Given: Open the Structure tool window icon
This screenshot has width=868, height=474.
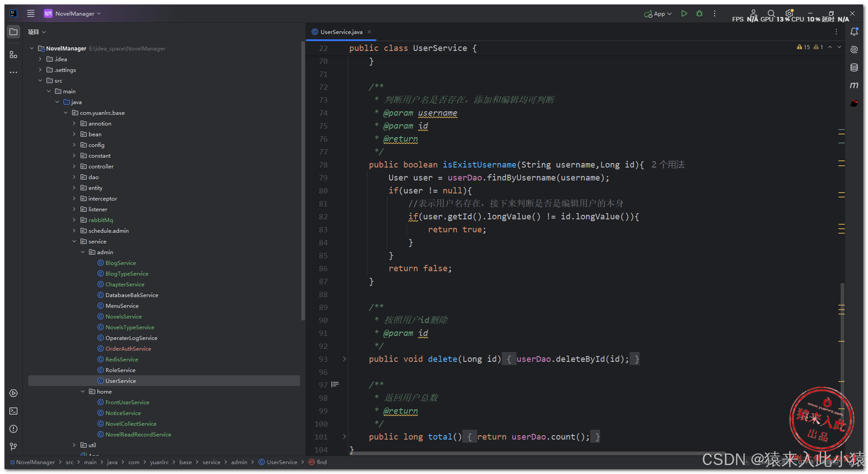Looking at the screenshot, I should (x=13, y=55).
